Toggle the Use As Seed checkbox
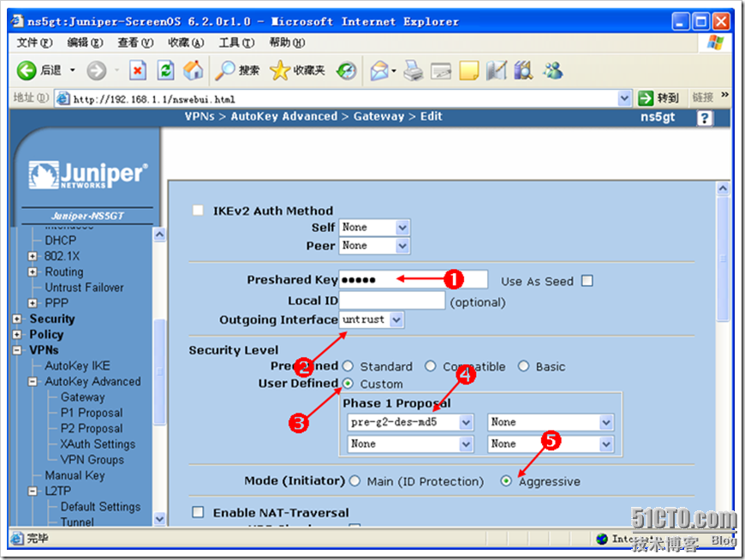This screenshot has height=560, width=745. [x=587, y=281]
